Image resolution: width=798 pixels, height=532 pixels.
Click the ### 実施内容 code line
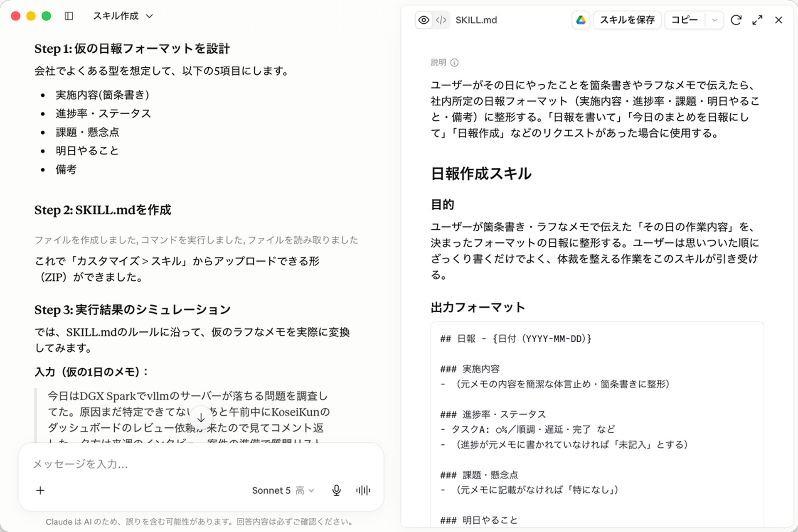pos(470,369)
